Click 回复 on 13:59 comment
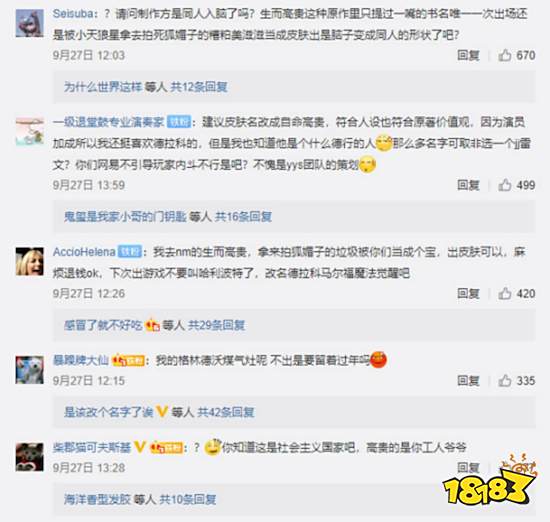 tap(468, 185)
